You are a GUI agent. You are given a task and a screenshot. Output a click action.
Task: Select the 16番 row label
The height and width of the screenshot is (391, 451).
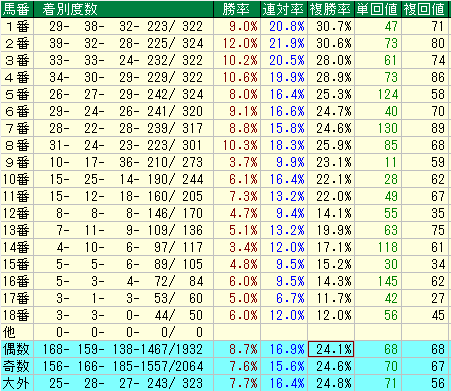(x=17, y=281)
